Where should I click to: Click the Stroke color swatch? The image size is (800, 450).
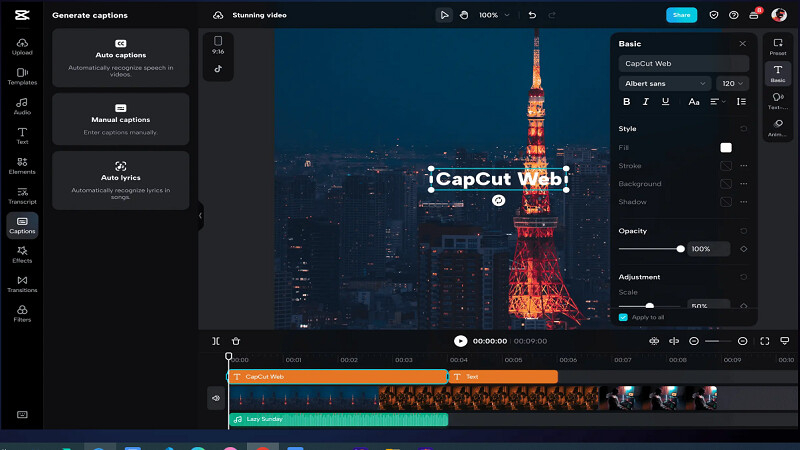pyautogui.click(x=726, y=166)
